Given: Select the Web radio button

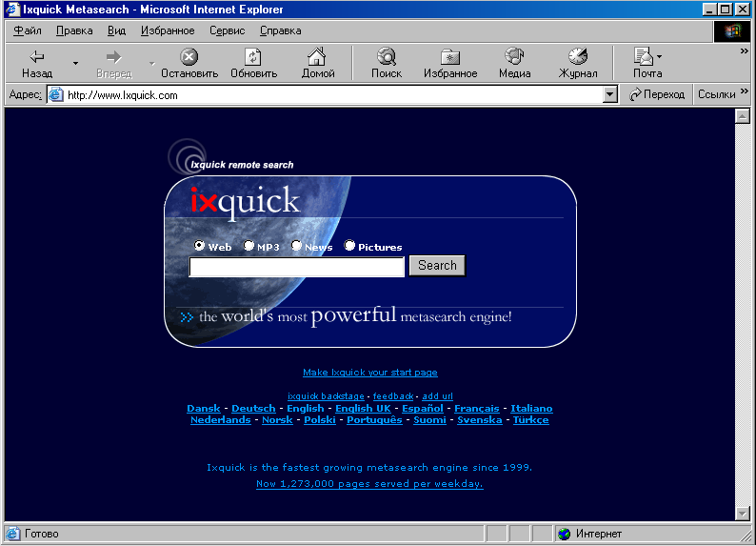Looking at the screenshot, I should point(199,246).
